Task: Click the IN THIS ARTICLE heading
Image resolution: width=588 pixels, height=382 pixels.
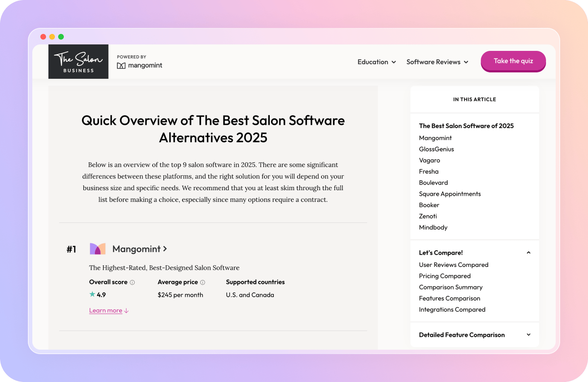Action: [475, 99]
